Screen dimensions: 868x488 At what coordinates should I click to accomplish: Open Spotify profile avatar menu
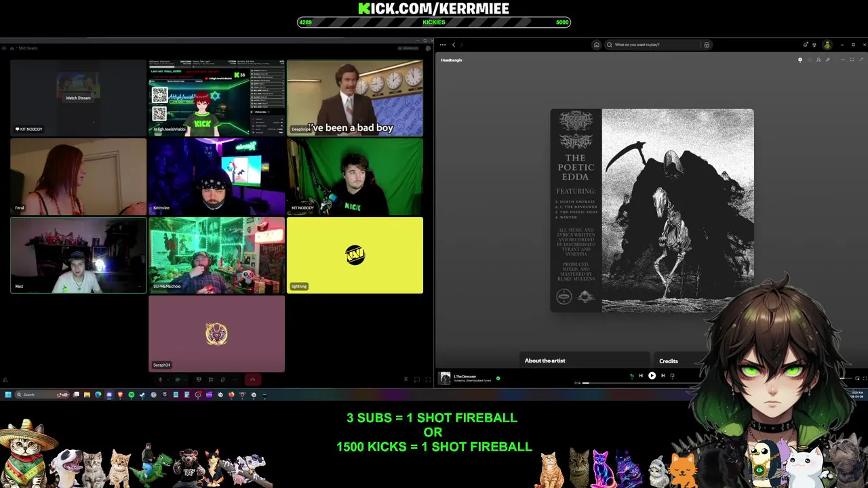click(827, 45)
